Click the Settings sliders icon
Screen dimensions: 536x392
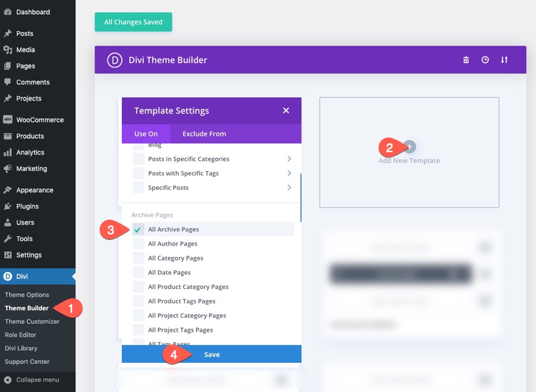point(7,255)
